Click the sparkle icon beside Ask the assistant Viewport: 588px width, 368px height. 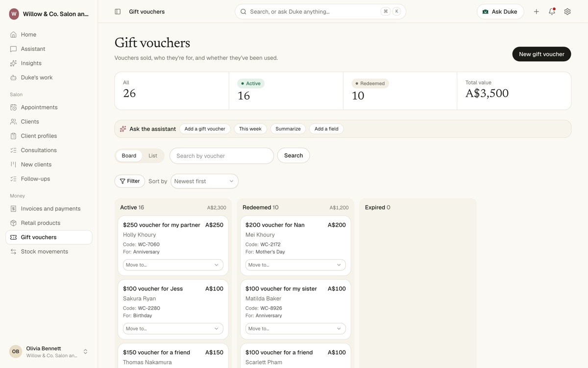tap(123, 129)
